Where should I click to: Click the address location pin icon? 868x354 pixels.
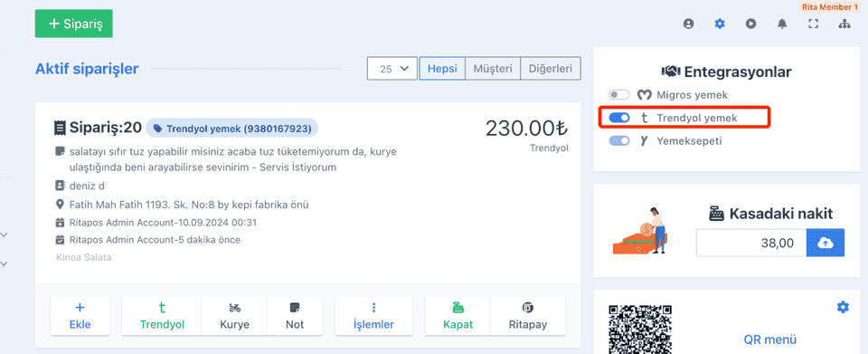[x=60, y=205]
